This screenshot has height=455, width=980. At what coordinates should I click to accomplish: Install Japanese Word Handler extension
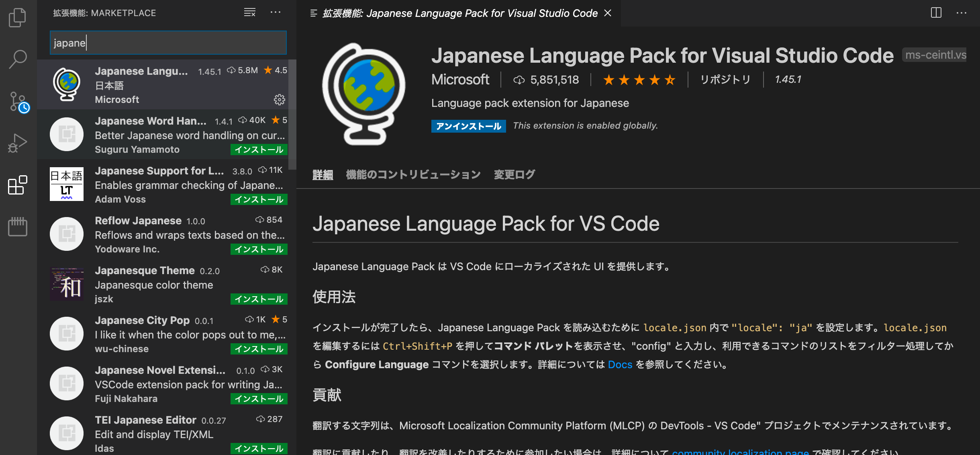tap(259, 150)
